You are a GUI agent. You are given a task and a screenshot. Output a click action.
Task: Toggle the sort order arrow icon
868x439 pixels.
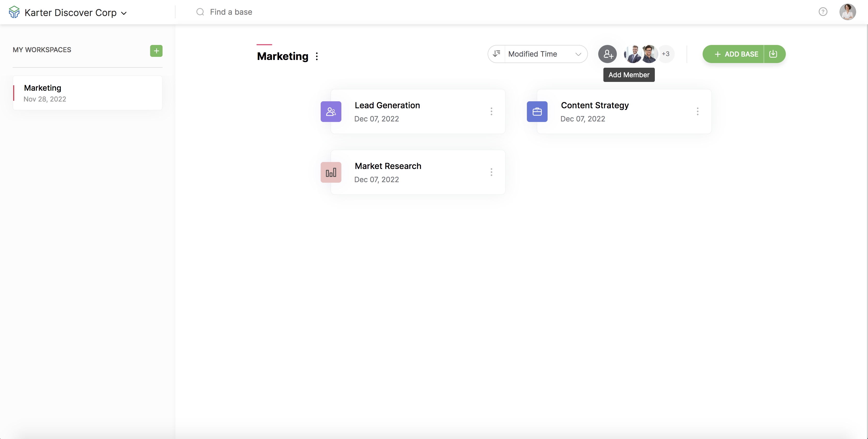496,54
